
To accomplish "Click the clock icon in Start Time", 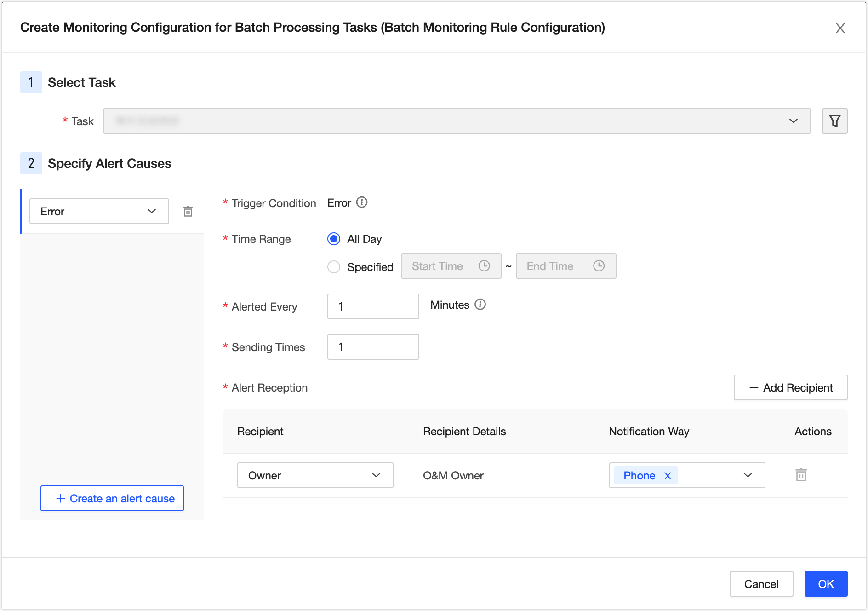I will click(484, 266).
